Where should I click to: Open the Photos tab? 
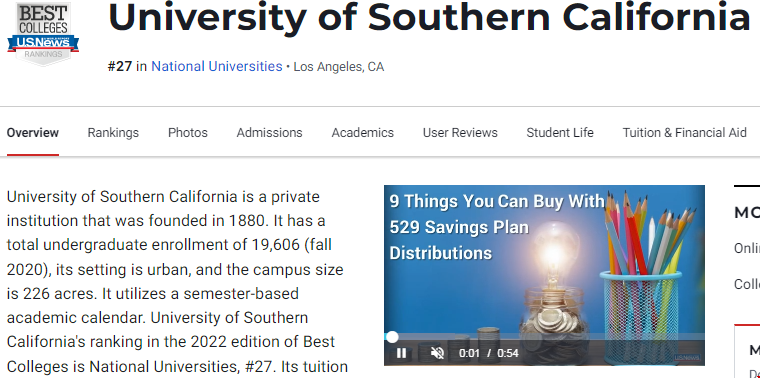(188, 133)
